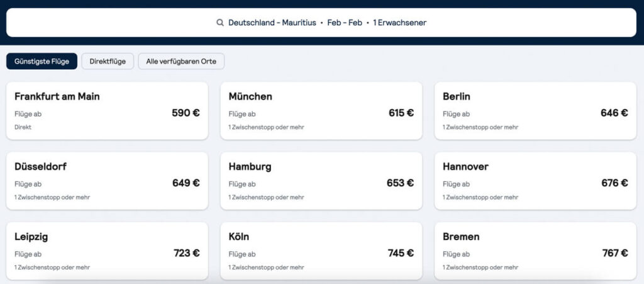This screenshot has height=284, width=644.
Task: Click the search magnifier icon
Action: coord(220,23)
